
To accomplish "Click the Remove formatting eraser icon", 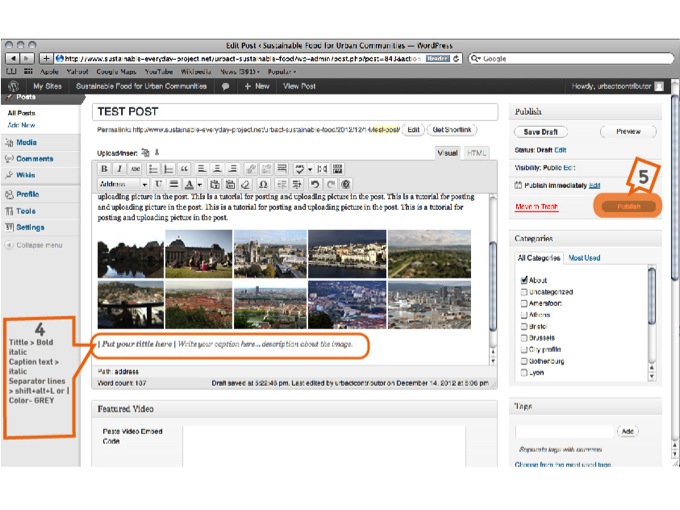I will point(245,184).
